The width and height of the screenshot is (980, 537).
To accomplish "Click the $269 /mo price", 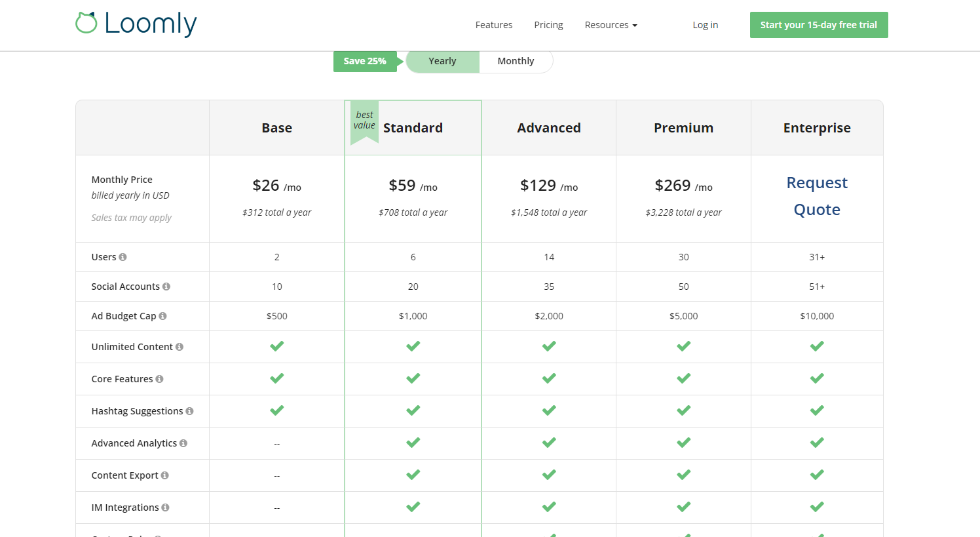I will [x=684, y=186].
